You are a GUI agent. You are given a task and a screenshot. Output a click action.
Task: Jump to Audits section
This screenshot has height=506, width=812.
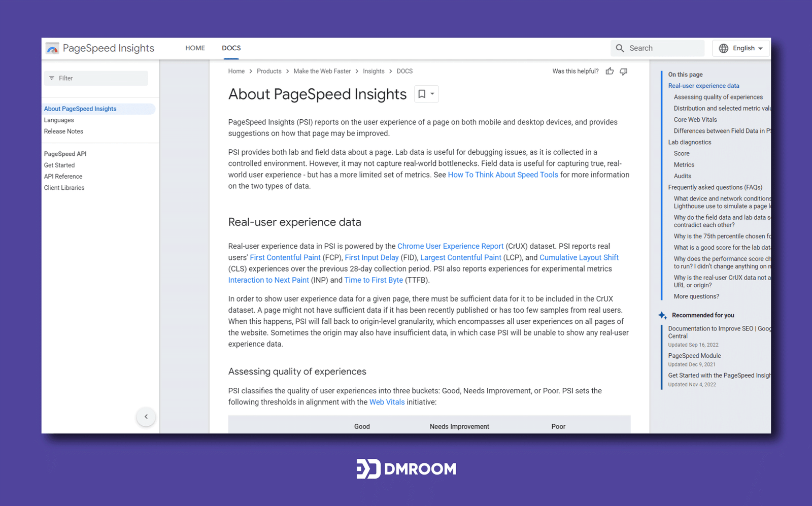pyautogui.click(x=683, y=176)
